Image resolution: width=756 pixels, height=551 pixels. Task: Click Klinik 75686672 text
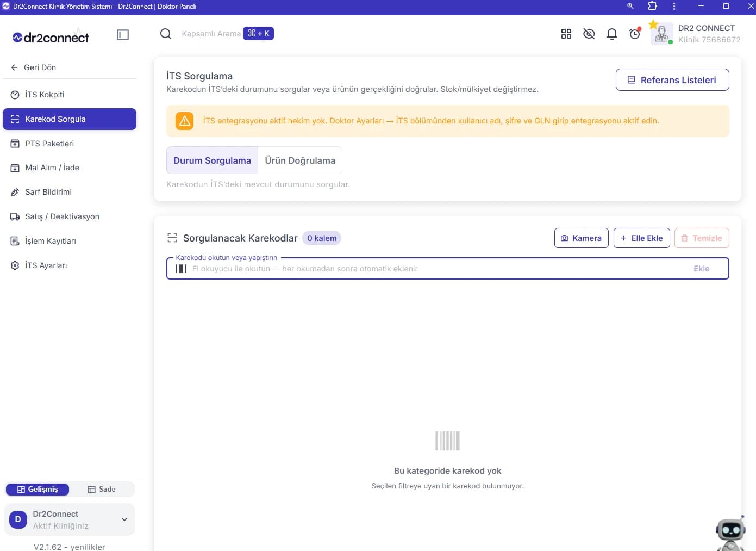pos(709,40)
